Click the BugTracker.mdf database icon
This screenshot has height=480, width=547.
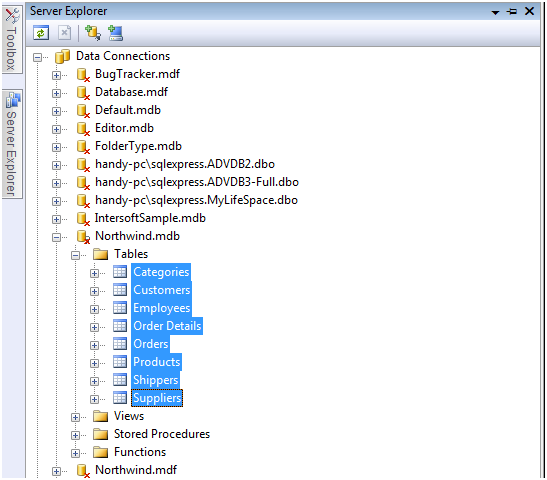pyautogui.click(x=83, y=75)
